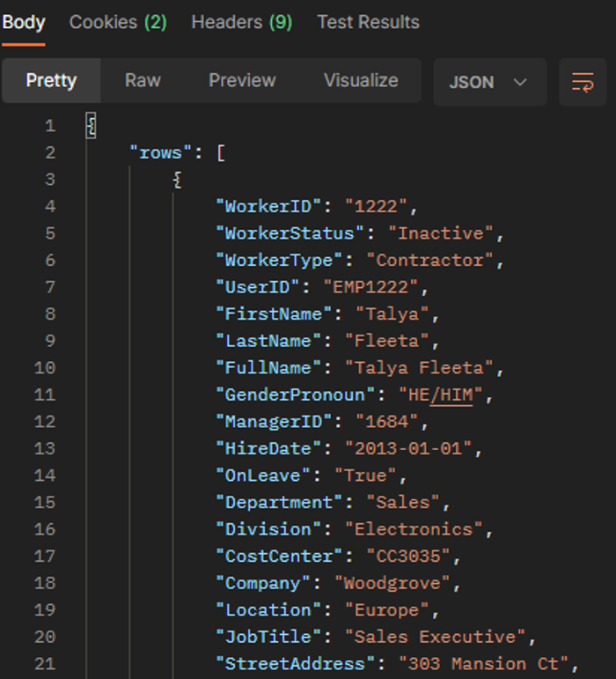Click the "WorkerStatus" key

(290, 233)
